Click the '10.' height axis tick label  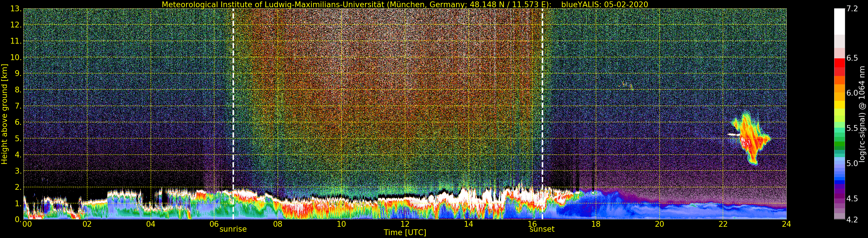click(16, 57)
